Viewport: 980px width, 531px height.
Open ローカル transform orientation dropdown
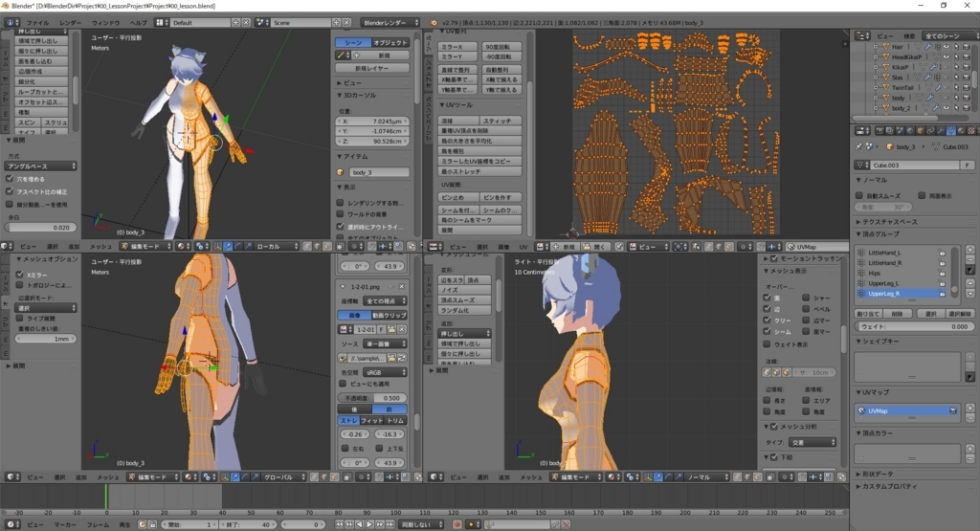point(275,247)
